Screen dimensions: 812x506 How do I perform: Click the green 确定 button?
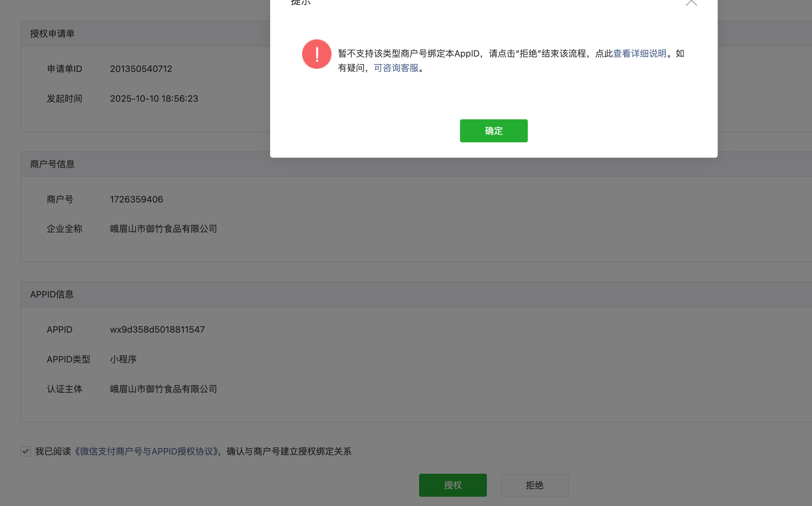point(493,131)
